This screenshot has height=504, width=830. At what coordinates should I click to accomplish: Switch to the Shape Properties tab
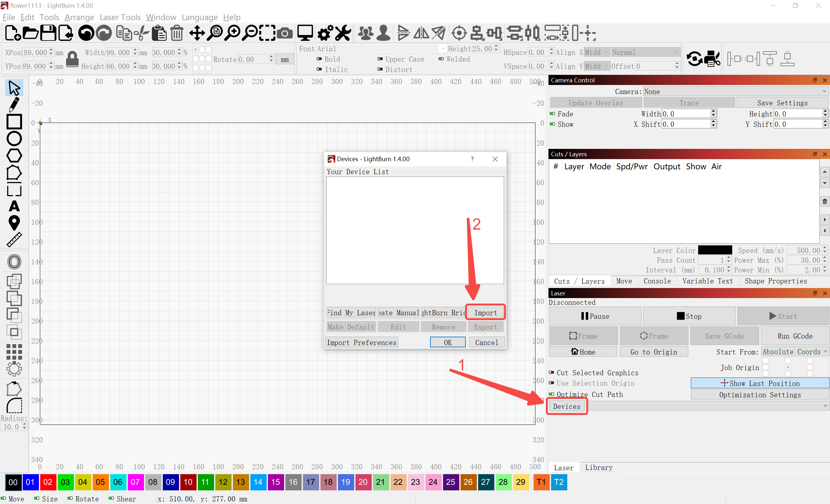click(x=776, y=281)
